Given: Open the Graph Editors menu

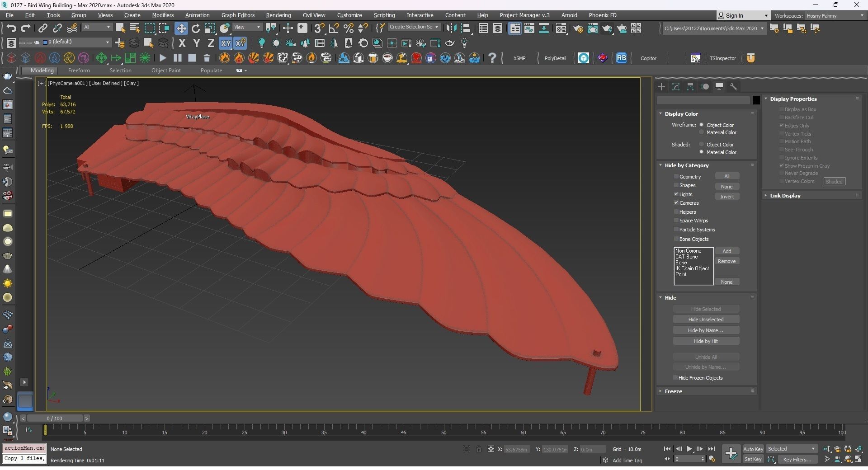Looking at the screenshot, I should [x=238, y=15].
